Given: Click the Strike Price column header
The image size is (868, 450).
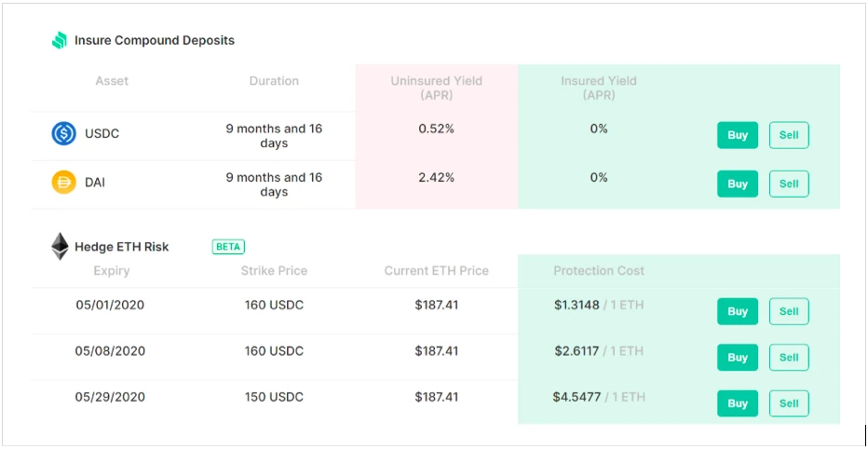Looking at the screenshot, I should pyautogui.click(x=274, y=271).
